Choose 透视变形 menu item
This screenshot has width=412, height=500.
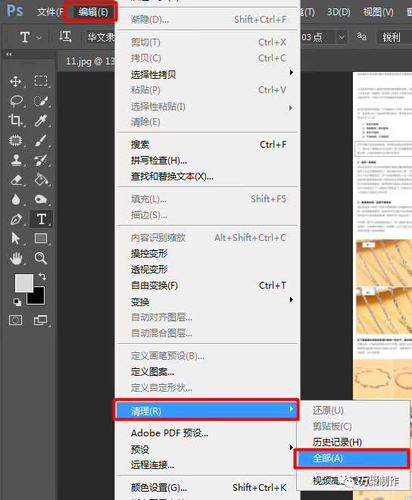coord(208,269)
